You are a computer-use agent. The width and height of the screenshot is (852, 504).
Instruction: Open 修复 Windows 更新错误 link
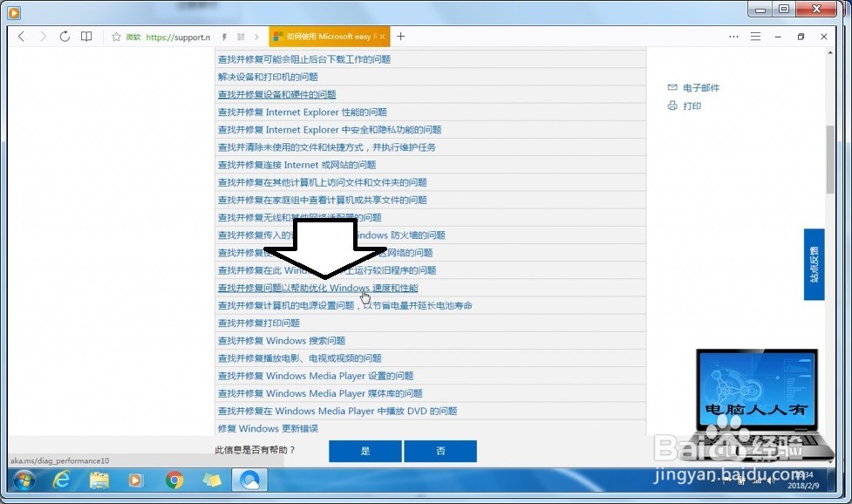coord(268,428)
